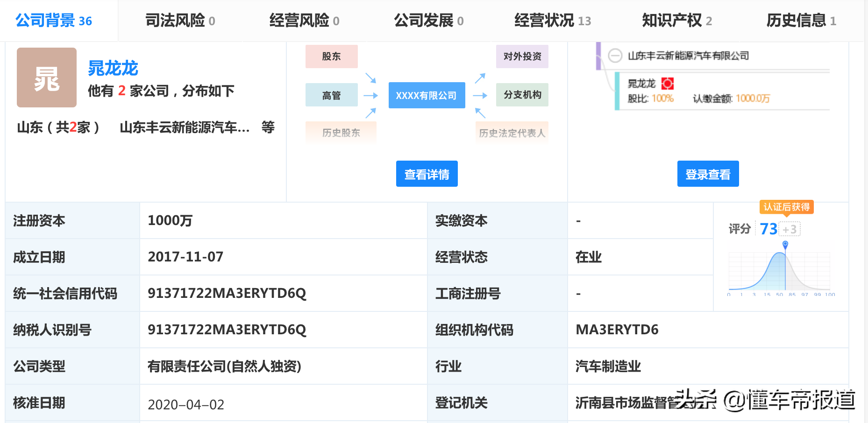
Task: Select the 纳税人识别号 value 91371722MA3ERYTD6Q
Action: point(227,330)
